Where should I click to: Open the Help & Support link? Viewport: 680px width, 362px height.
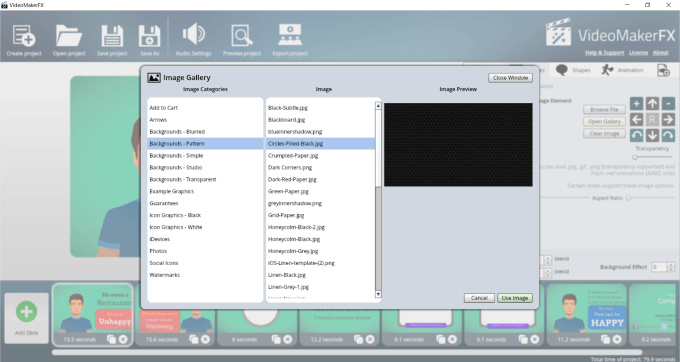605,52
